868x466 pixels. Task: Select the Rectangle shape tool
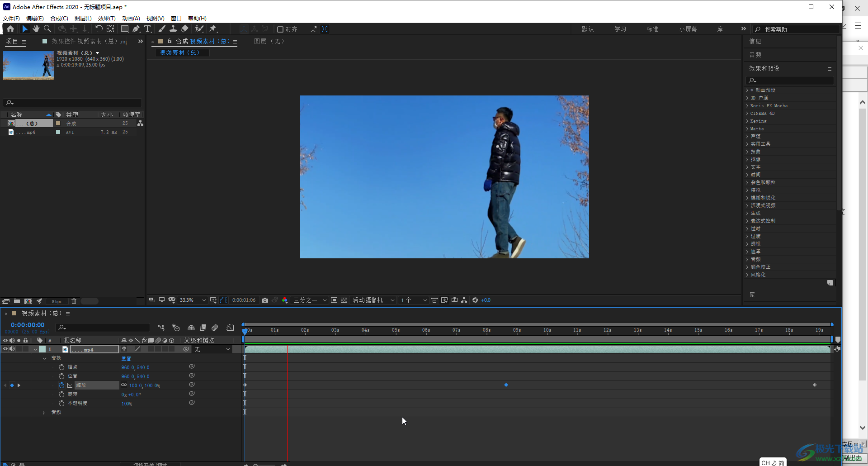[124, 29]
